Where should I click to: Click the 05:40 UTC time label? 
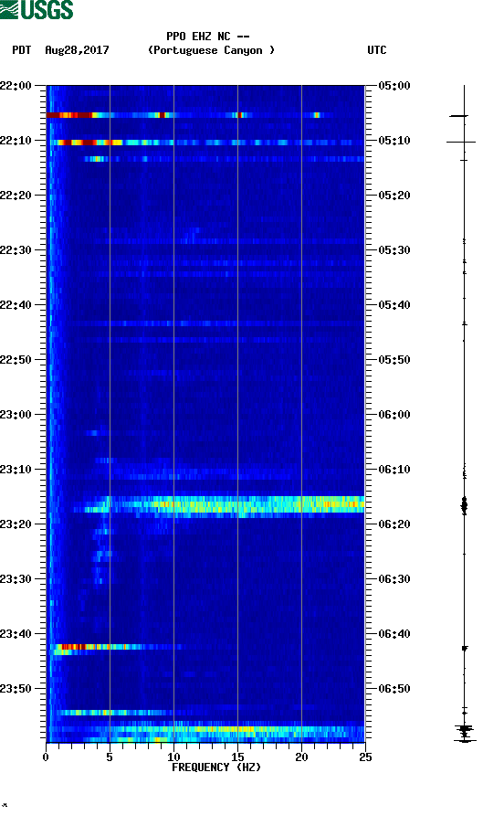click(394, 305)
